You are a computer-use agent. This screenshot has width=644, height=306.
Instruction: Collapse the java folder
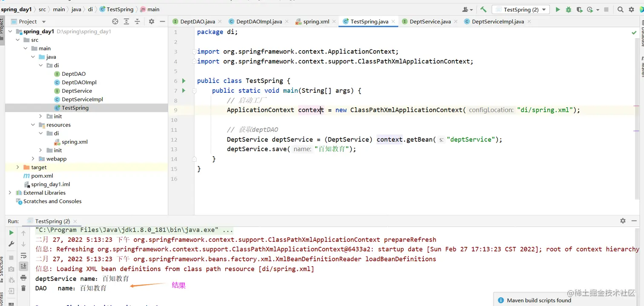33,57
